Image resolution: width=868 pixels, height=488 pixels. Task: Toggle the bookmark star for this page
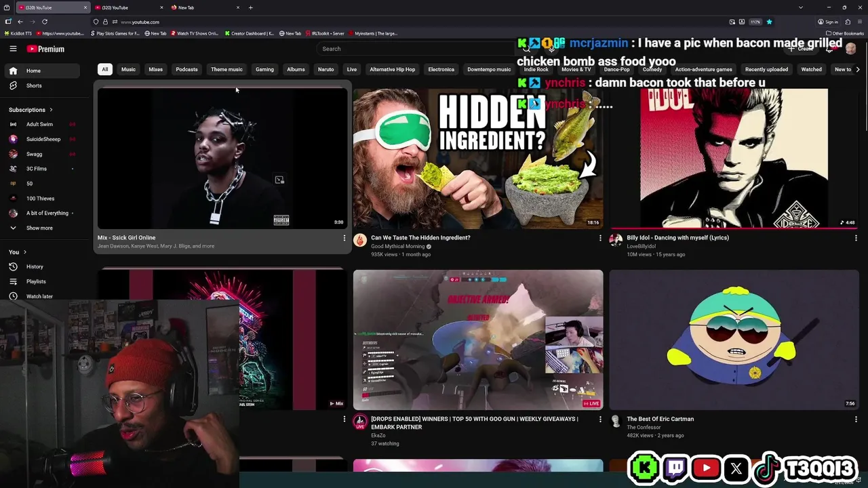(769, 22)
